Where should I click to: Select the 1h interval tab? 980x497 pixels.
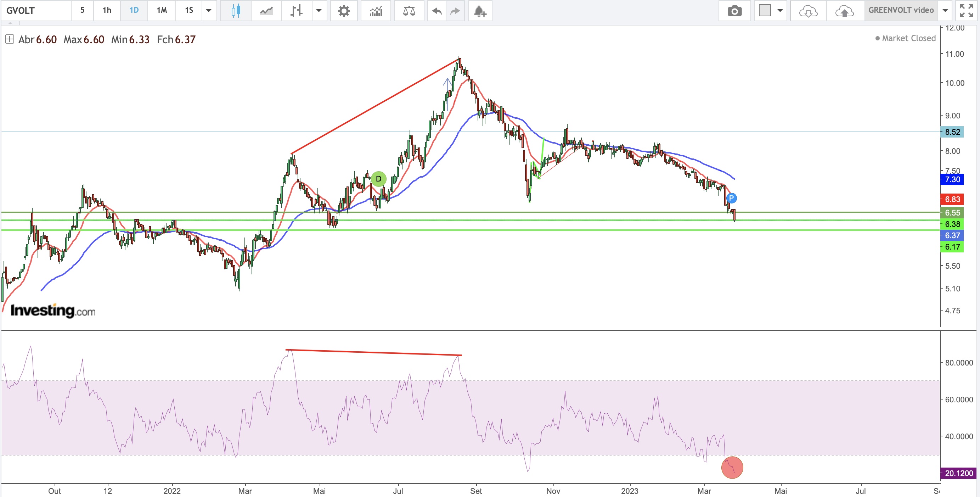[x=107, y=11]
